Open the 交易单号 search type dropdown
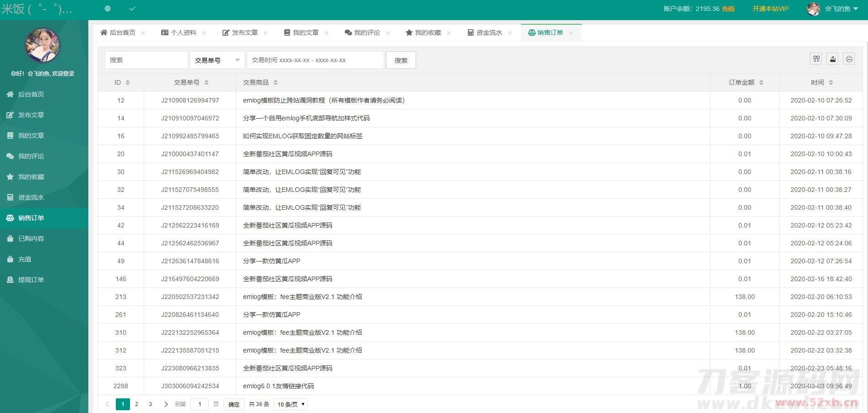The image size is (868, 413). click(217, 60)
